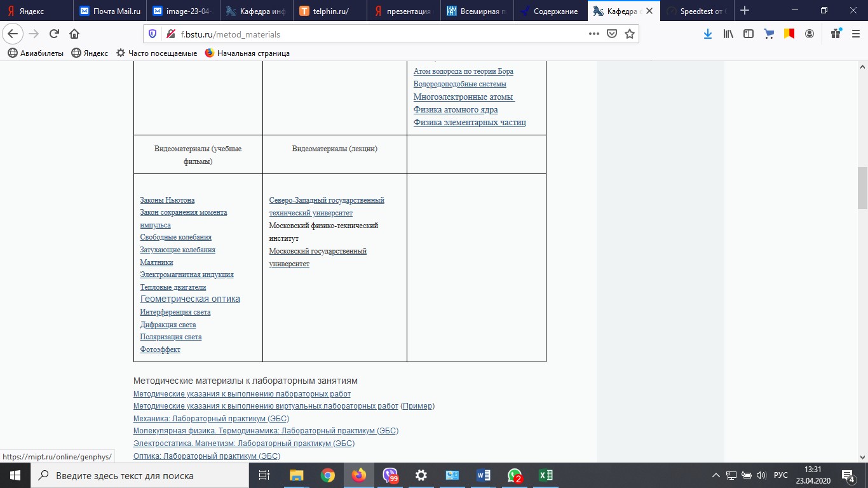Open the Дифракция света link
This screenshot has height=488, width=868.
point(168,325)
